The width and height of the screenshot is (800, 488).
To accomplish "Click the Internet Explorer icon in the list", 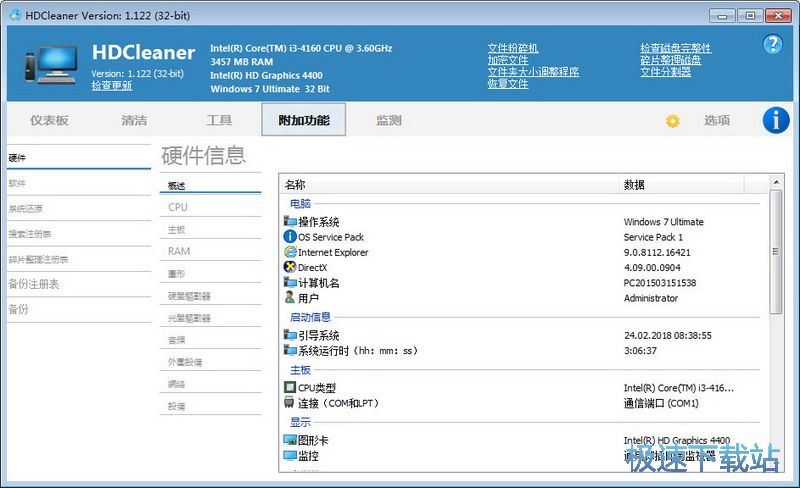I will 290,252.
